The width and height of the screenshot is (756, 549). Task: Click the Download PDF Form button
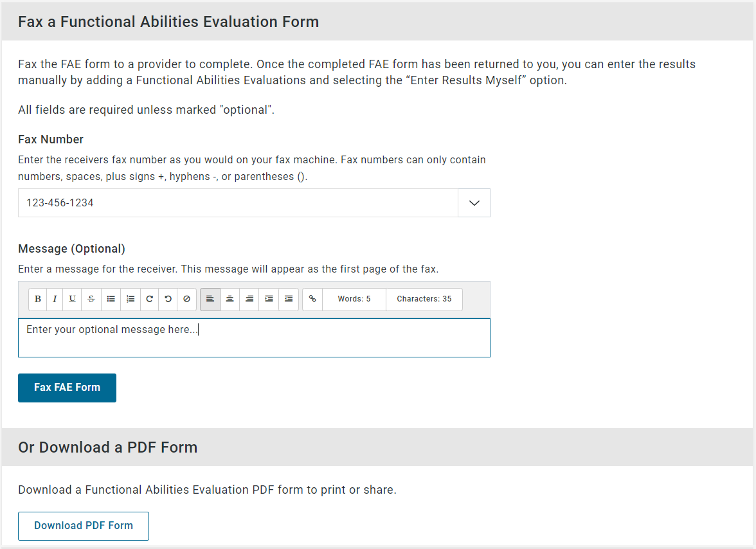pos(84,526)
